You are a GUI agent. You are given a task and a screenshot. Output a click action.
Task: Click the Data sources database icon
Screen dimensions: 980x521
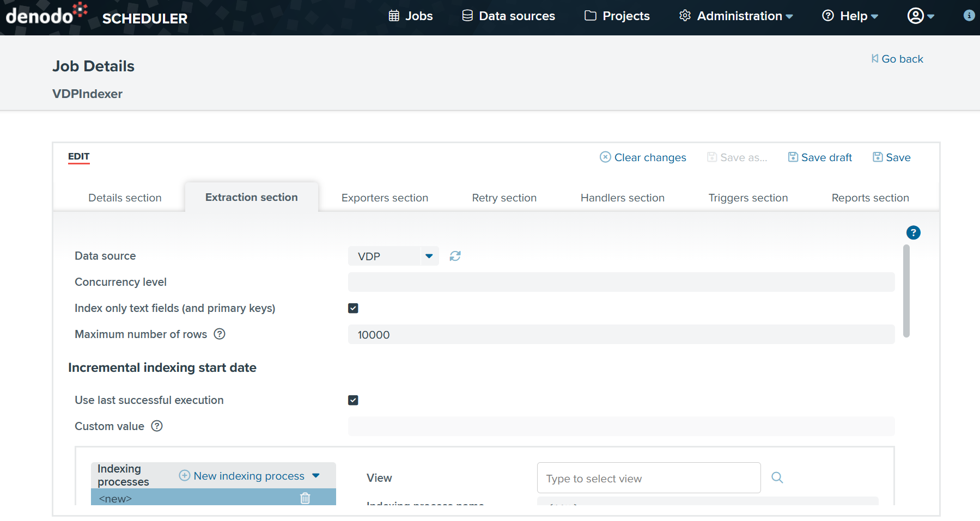467,16
